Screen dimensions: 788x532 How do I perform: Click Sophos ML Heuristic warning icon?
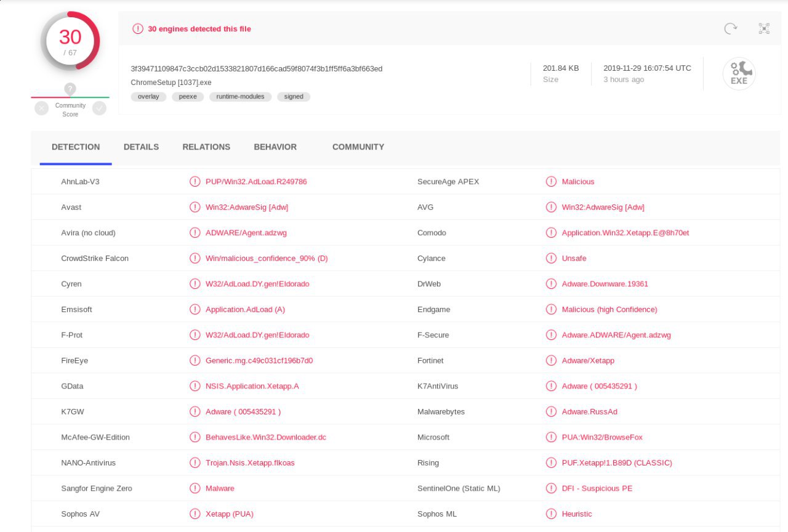tap(551, 514)
